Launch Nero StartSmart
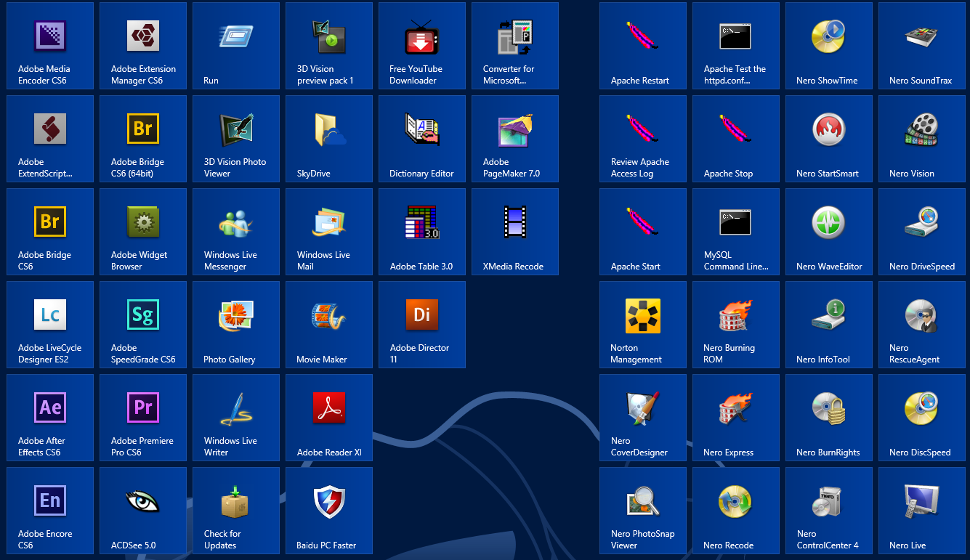Image resolution: width=970 pixels, height=560 pixels. click(829, 139)
